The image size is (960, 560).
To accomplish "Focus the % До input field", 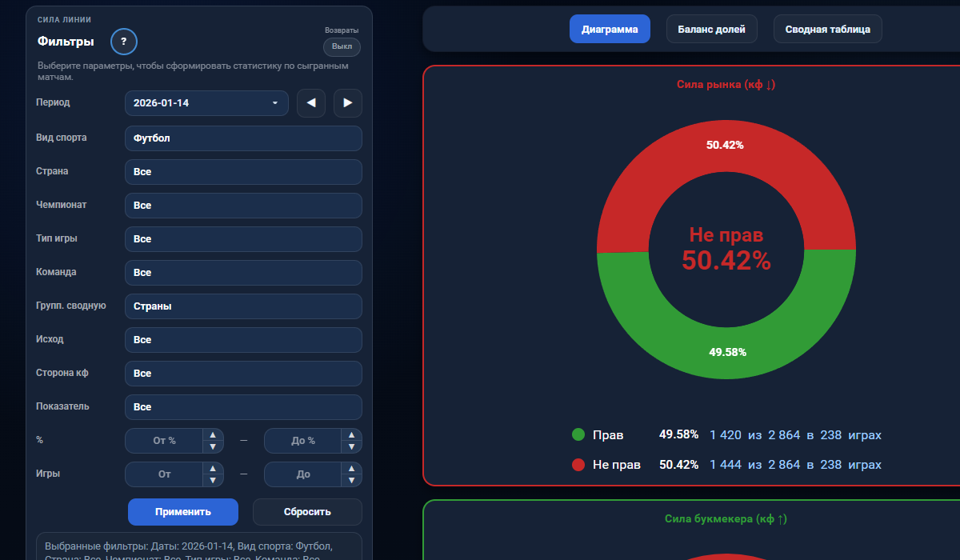I will (x=303, y=441).
